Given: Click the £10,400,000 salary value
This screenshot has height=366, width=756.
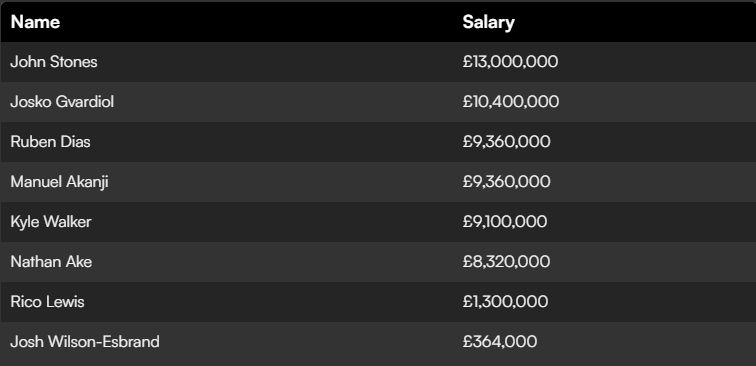Looking at the screenshot, I should coord(511,102).
